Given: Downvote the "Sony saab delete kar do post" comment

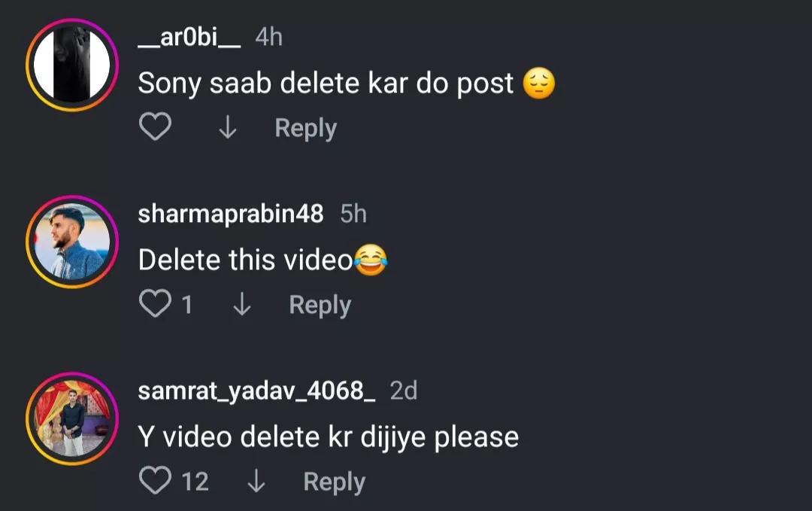Looking at the screenshot, I should point(227,129).
